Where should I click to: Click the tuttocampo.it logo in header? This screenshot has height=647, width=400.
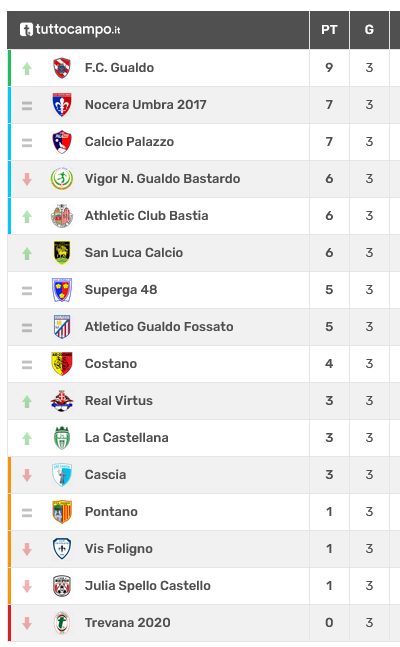[70, 30]
